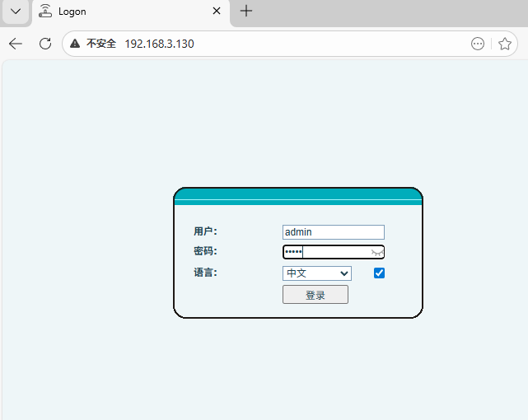This screenshot has width=528, height=420.
Task: Go back to the previous page
Action: coord(16,44)
